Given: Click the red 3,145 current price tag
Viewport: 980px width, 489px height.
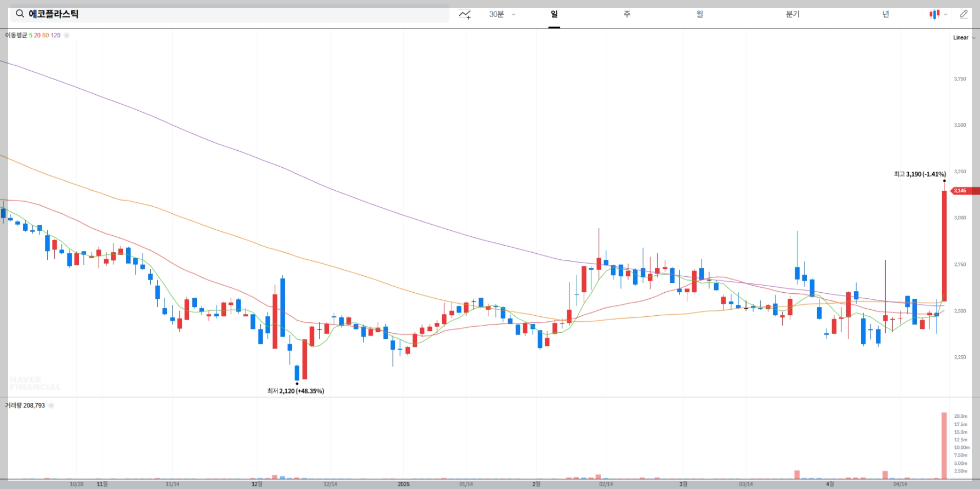Looking at the screenshot, I should 966,191.
